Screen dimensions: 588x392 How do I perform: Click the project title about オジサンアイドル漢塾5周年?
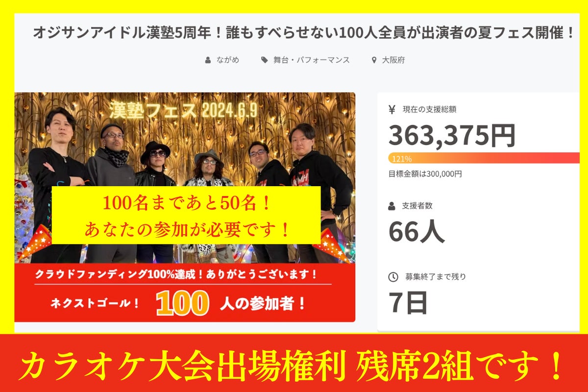coord(304,33)
